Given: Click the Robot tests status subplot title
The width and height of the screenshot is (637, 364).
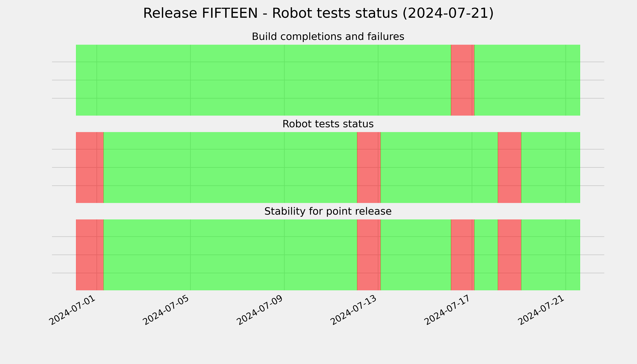Looking at the screenshot, I should (x=328, y=124).
